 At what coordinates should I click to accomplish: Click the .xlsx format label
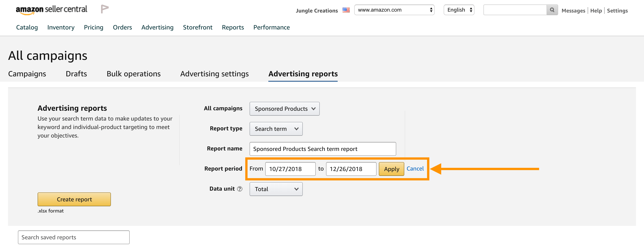[x=51, y=211]
